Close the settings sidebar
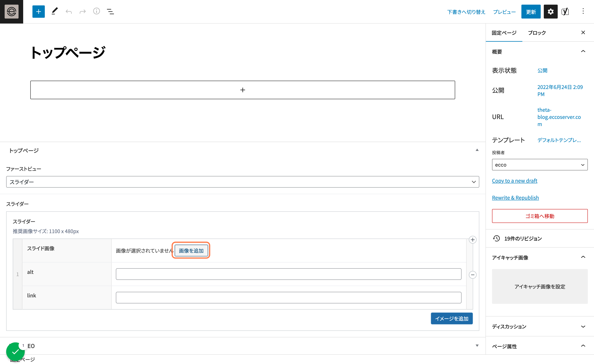The width and height of the screenshot is (594, 364). [x=583, y=33]
